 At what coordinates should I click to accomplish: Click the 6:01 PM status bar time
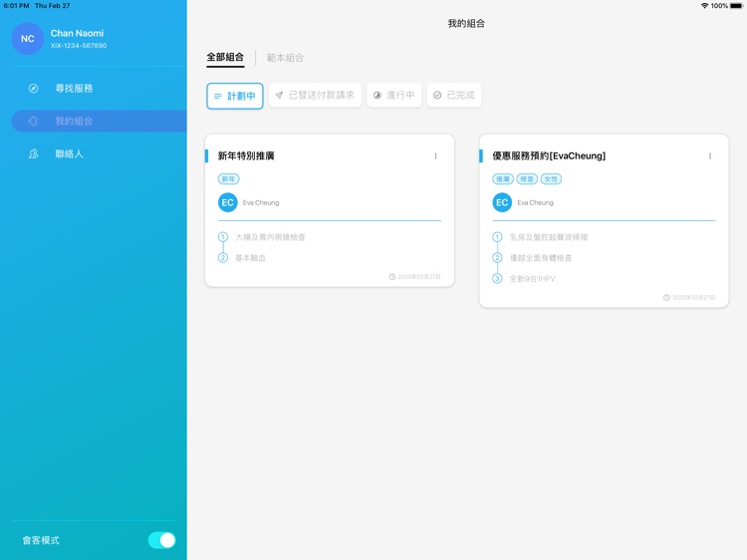coord(17,6)
